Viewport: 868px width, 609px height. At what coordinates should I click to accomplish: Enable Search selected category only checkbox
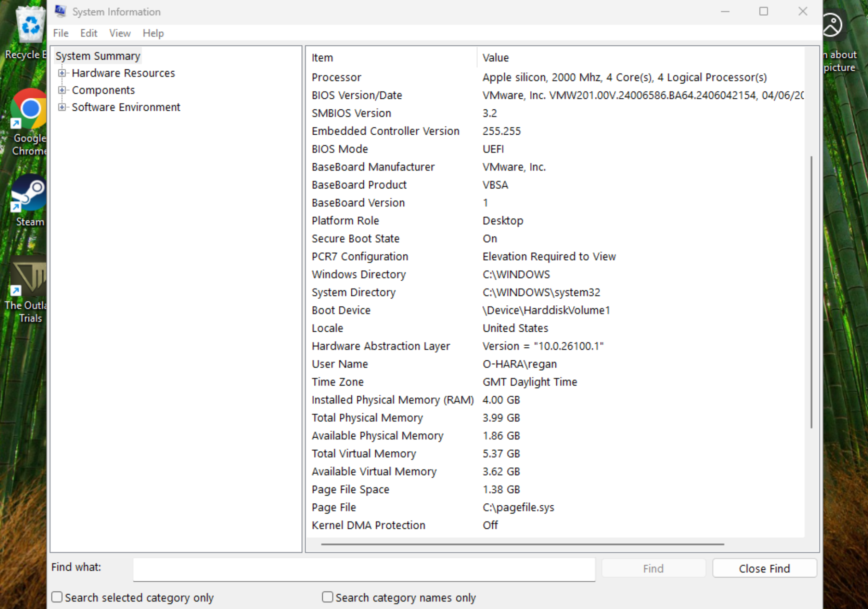[57, 597]
